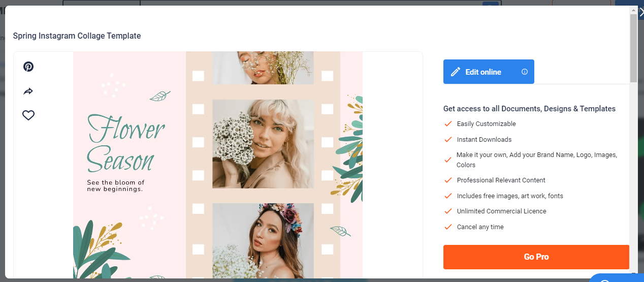644x282 pixels.
Task: Click the checkmark beside Easily Customizable
Action: tap(448, 124)
